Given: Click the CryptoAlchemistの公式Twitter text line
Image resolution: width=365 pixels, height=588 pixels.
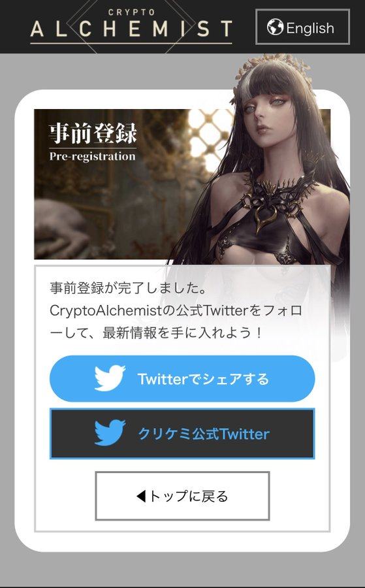Looking at the screenshot, I should pos(176,310).
